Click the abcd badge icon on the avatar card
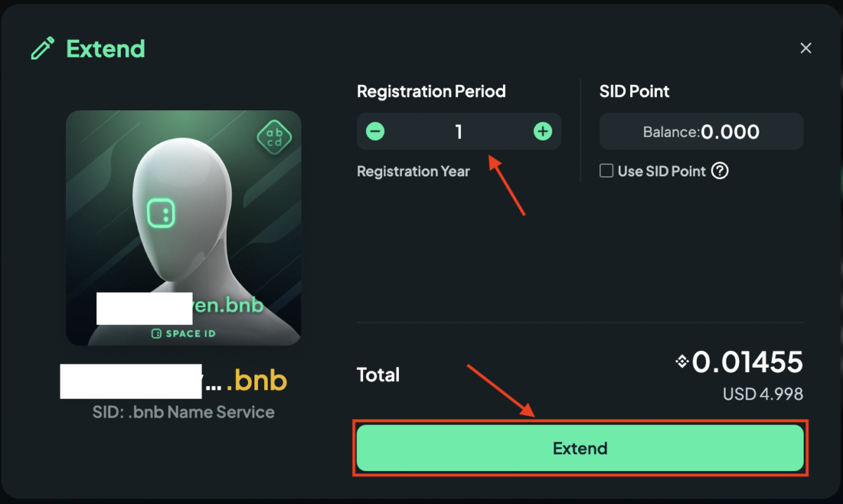 pos(273,138)
